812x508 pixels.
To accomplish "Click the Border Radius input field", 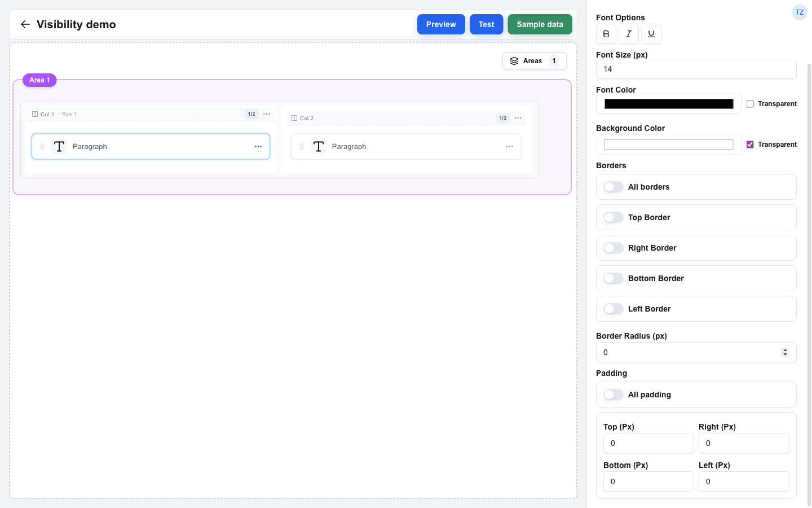I will (696, 352).
